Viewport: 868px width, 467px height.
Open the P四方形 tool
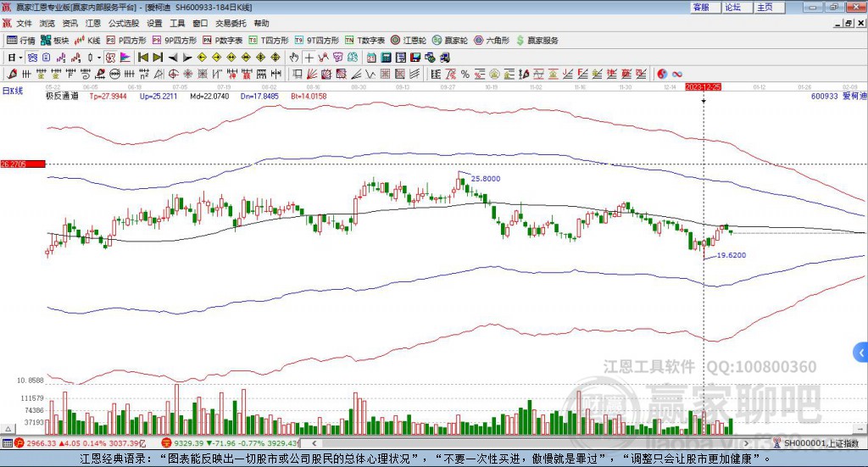coord(126,41)
